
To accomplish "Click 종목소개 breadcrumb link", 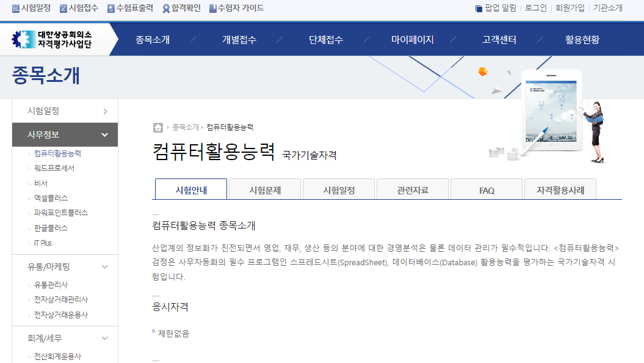I will [185, 128].
